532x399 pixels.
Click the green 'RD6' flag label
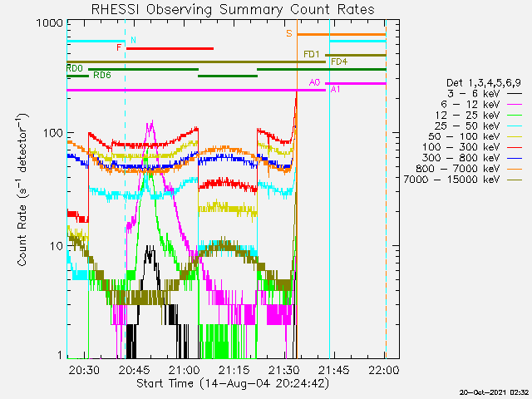click(x=102, y=75)
